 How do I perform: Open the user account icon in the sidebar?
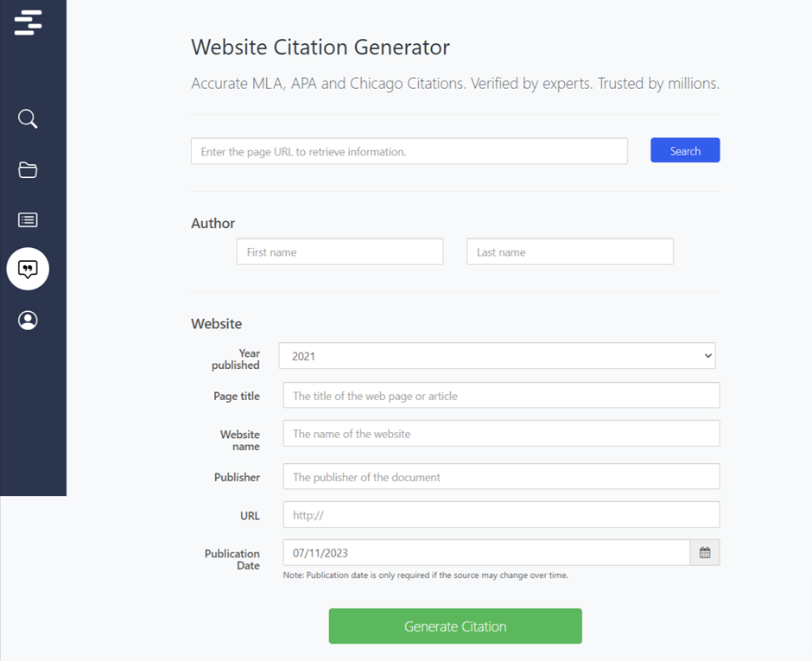click(x=27, y=320)
